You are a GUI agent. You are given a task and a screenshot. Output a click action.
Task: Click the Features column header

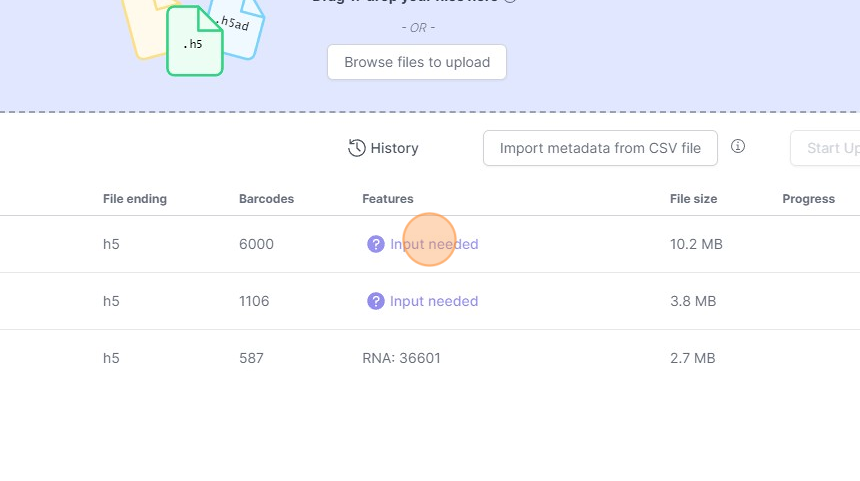coord(388,199)
